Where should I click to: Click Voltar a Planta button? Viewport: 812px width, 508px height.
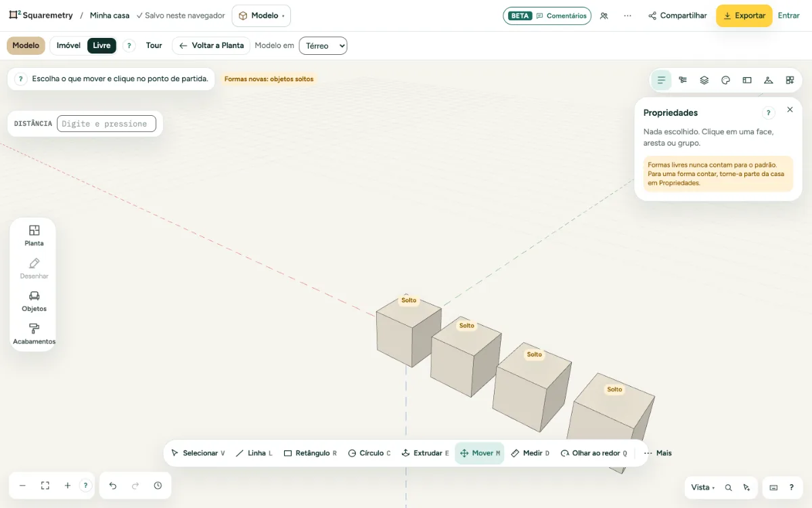211,45
